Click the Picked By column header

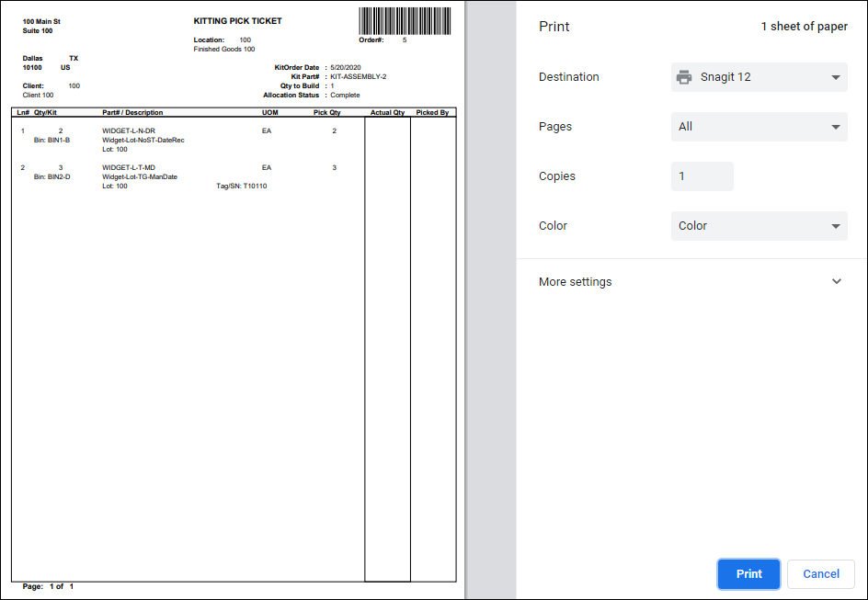pos(432,113)
